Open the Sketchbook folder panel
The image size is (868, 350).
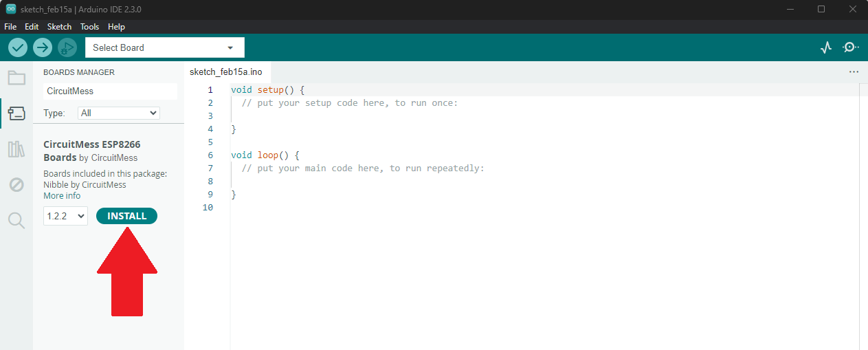(16, 77)
